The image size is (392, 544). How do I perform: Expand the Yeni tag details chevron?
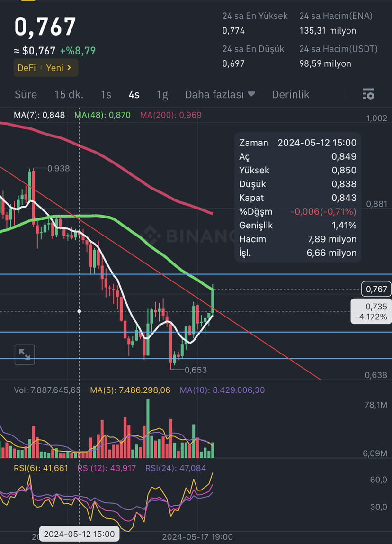[x=70, y=68]
